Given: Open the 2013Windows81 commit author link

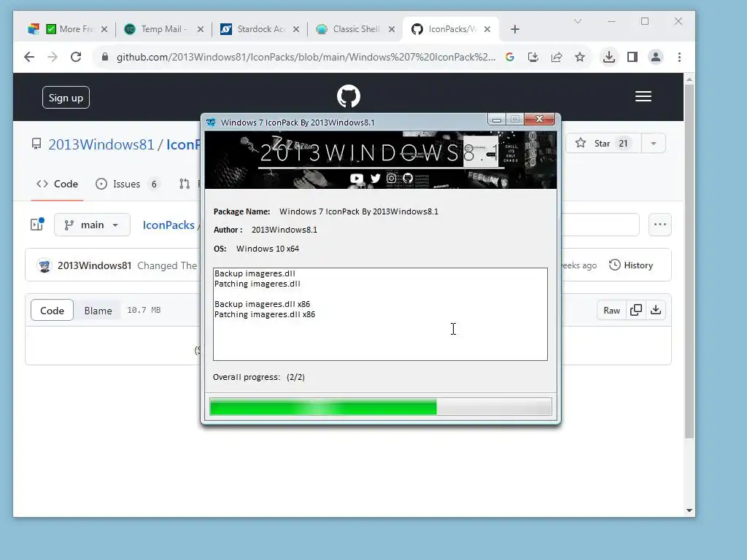Looking at the screenshot, I should click(94, 265).
